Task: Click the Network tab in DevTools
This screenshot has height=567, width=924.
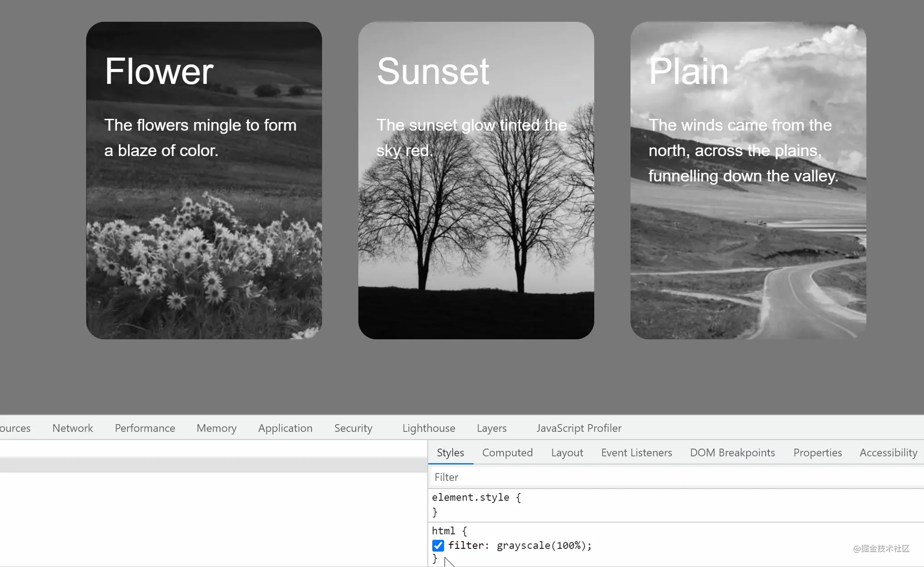Action: point(73,428)
